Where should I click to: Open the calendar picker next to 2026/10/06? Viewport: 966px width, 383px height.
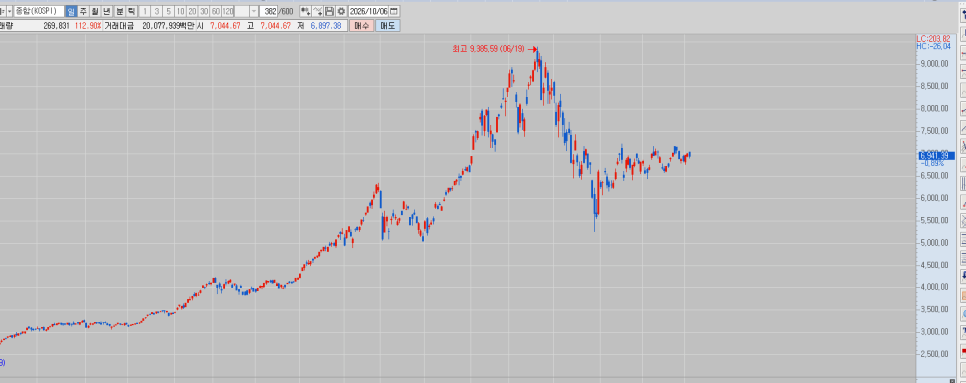pyautogui.click(x=394, y=11)
